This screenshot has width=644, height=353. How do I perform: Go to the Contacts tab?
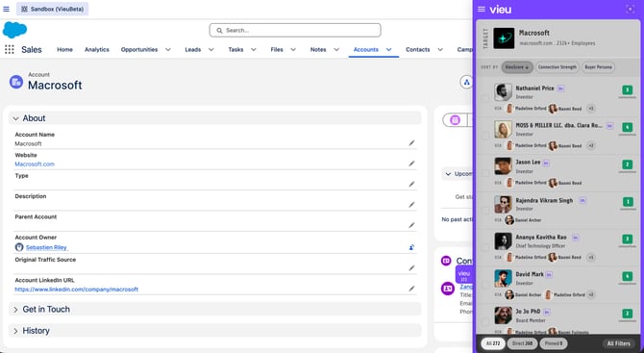(418, 49)
